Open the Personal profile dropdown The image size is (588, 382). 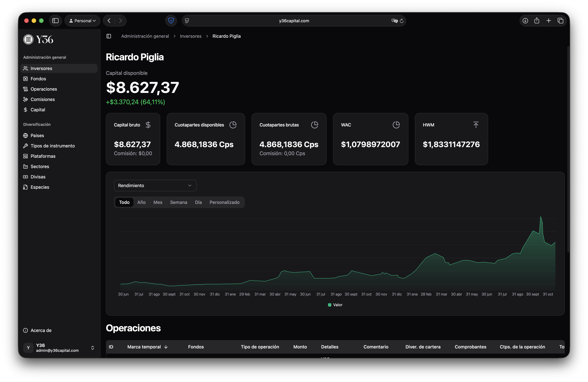coord(82,21)
